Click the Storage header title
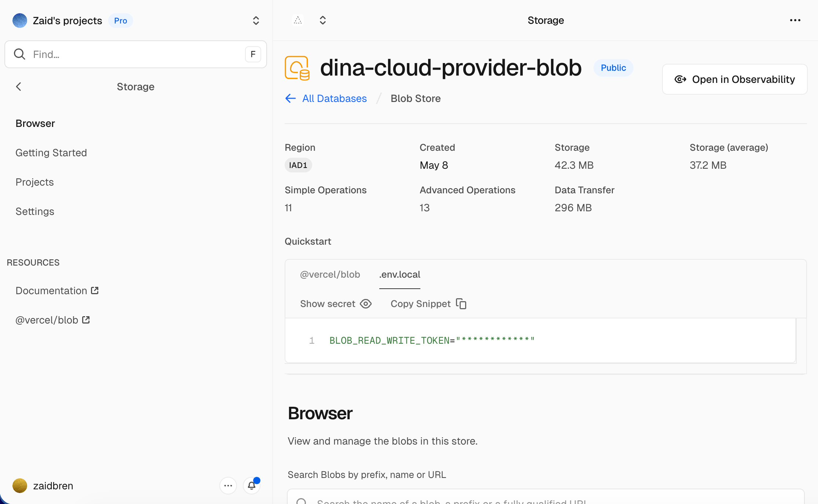818x504 pixels. (x=546, y=20)
